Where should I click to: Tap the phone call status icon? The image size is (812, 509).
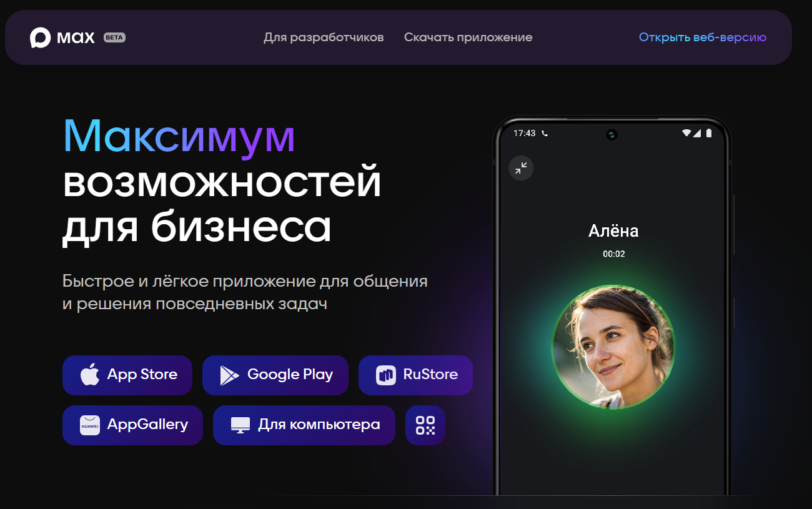[x=545, y=133]
